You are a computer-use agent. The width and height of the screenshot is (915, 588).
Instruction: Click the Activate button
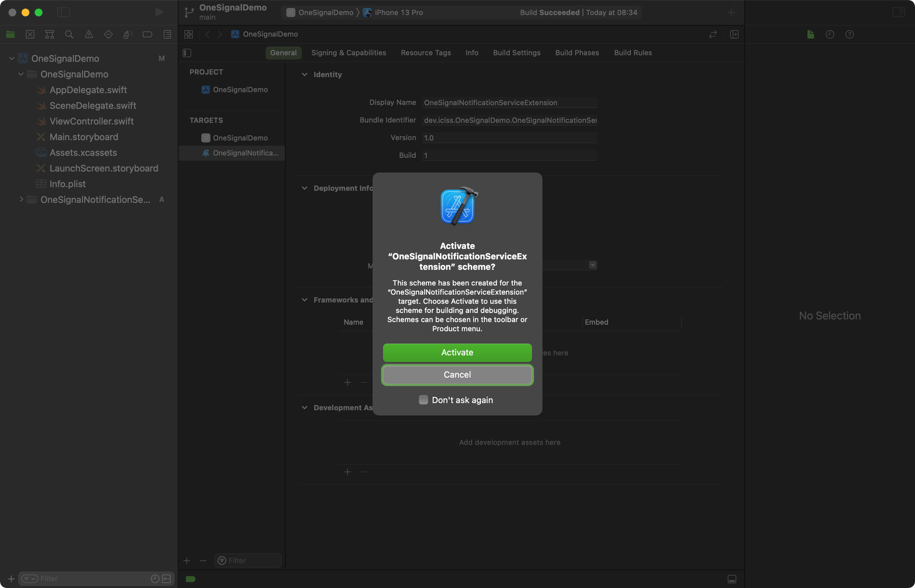coord(457,353)
